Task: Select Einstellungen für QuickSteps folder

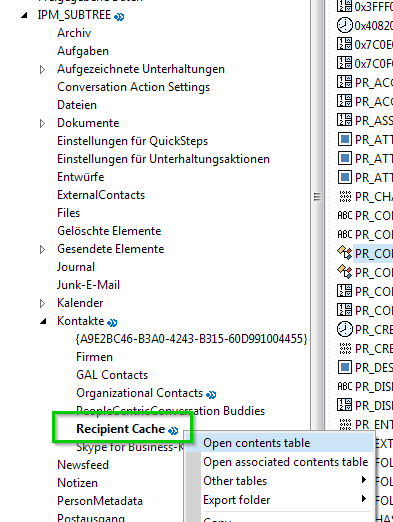Action: point(132,141)
